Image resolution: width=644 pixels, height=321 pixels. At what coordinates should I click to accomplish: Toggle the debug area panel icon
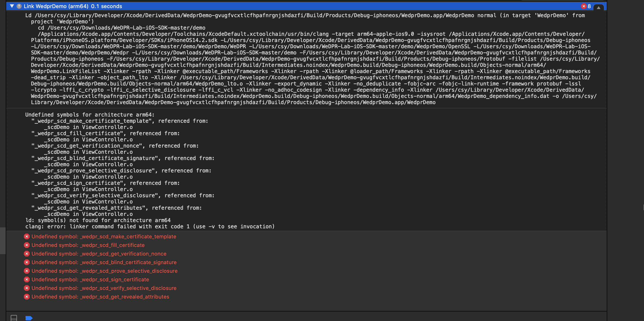[x=14, y=318]
